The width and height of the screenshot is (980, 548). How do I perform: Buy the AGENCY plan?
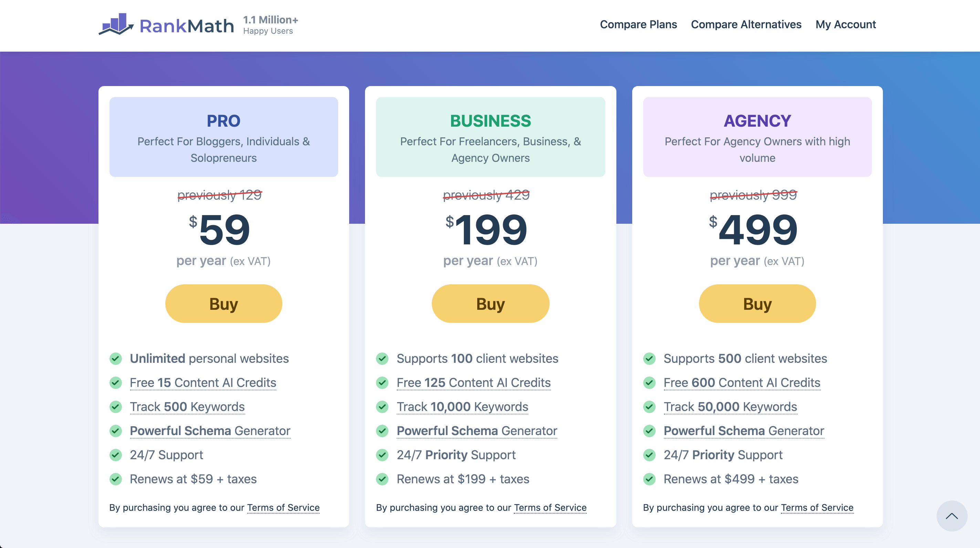pos(757,304)
